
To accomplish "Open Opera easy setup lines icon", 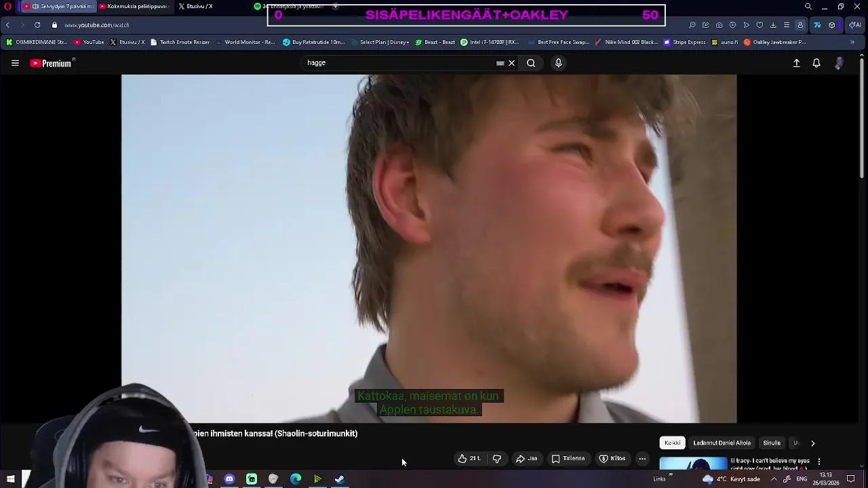I will point(787,25).
